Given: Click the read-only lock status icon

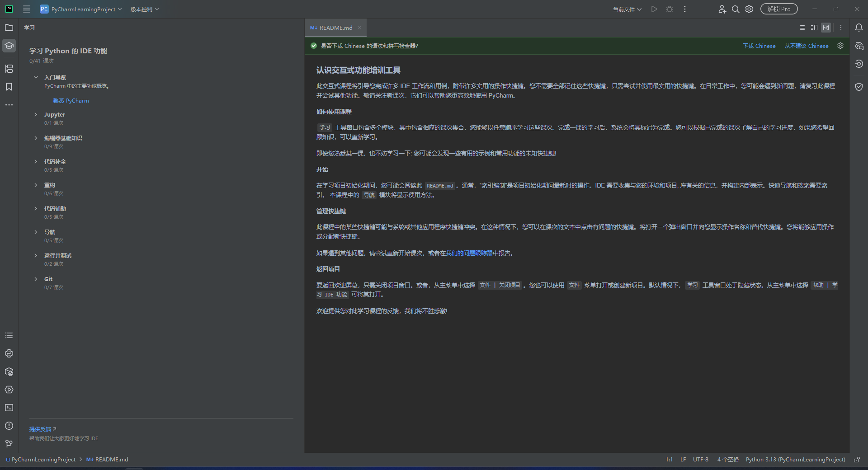Looking at the screenshot, I should click(857, 460).
